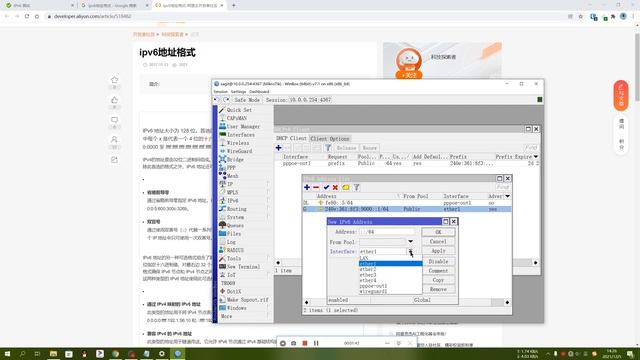The image size is (640, 360).
Task: Expand the System submenu in sidebar
Action: (x=235, y=217)
